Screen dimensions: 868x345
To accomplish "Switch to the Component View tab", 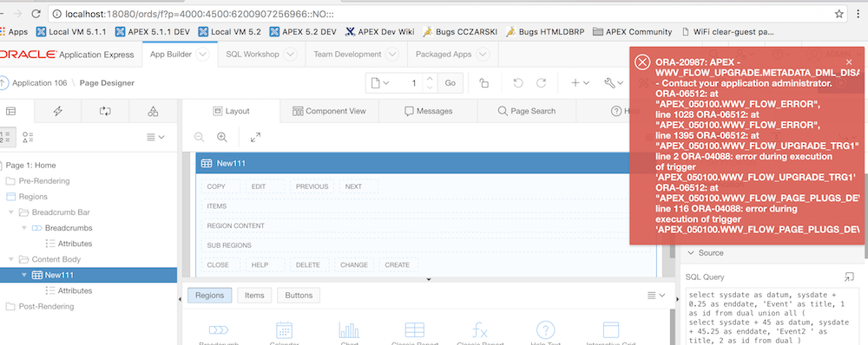I will 329,111.
